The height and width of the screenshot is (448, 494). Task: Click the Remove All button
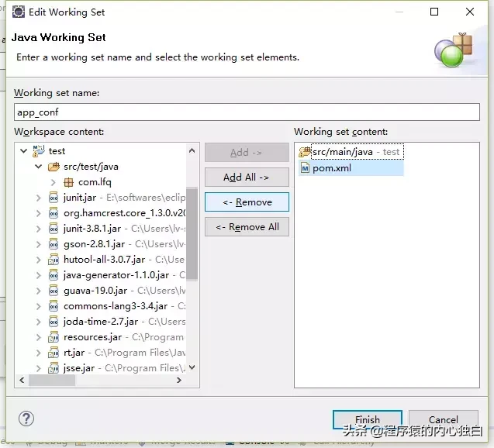point(247,226)
